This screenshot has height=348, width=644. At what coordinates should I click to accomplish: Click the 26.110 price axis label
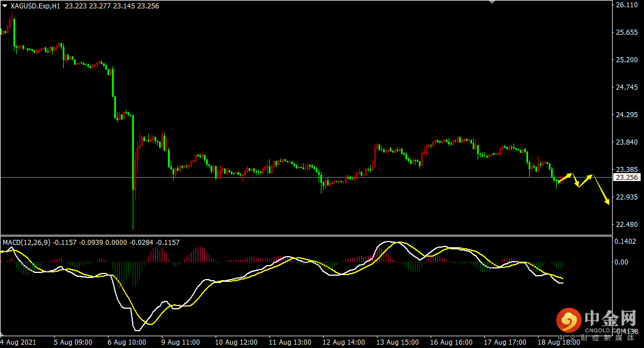627,5
